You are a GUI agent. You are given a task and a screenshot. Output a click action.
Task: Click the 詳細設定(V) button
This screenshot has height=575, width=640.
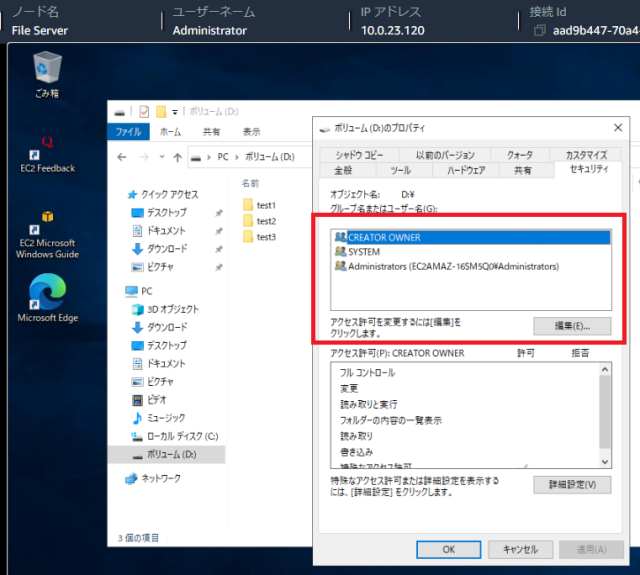pyautogui.click(x=572, y=485)
